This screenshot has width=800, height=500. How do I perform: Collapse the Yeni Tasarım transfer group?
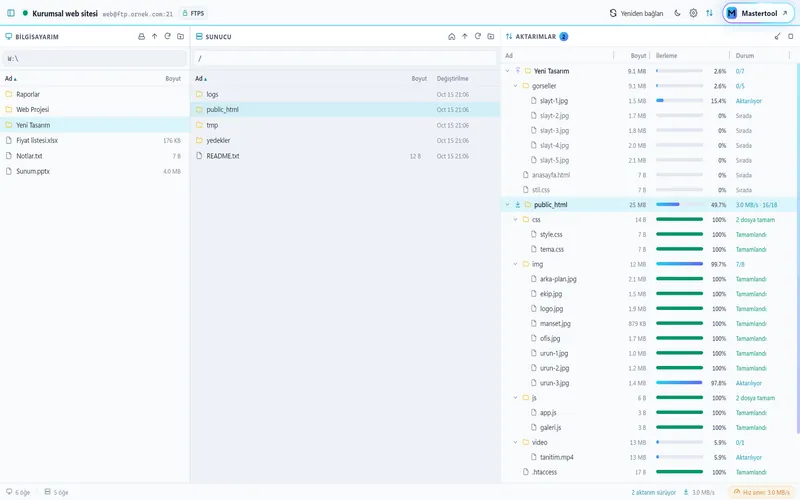pos(508,71)
